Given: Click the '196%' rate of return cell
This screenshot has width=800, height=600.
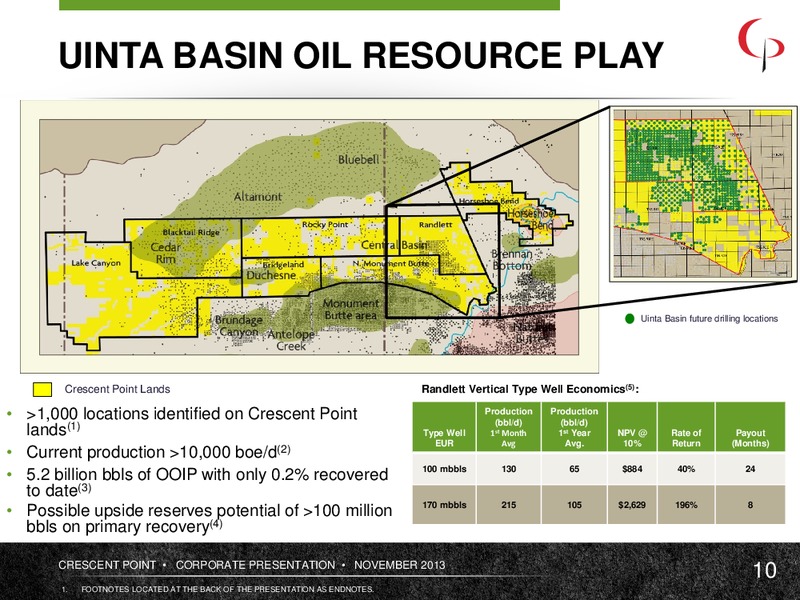Looking at the screenshot, I should [x=686, y=505].
